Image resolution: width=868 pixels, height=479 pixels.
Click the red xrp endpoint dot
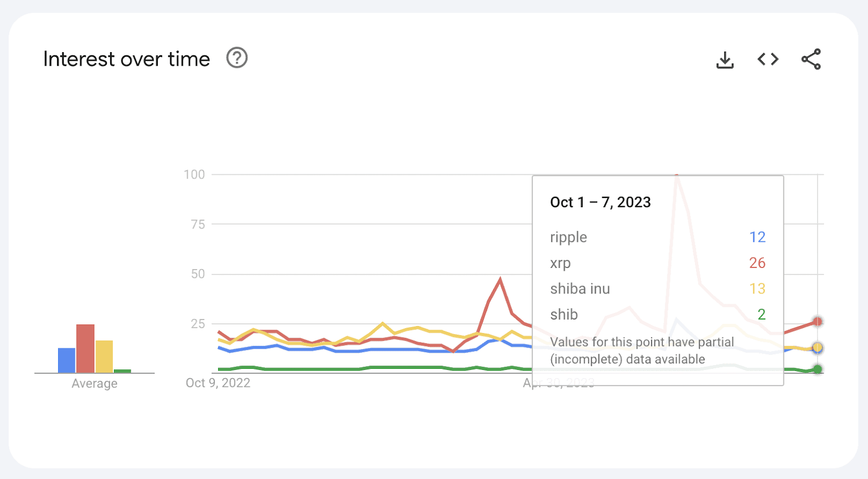click(818, 322)
